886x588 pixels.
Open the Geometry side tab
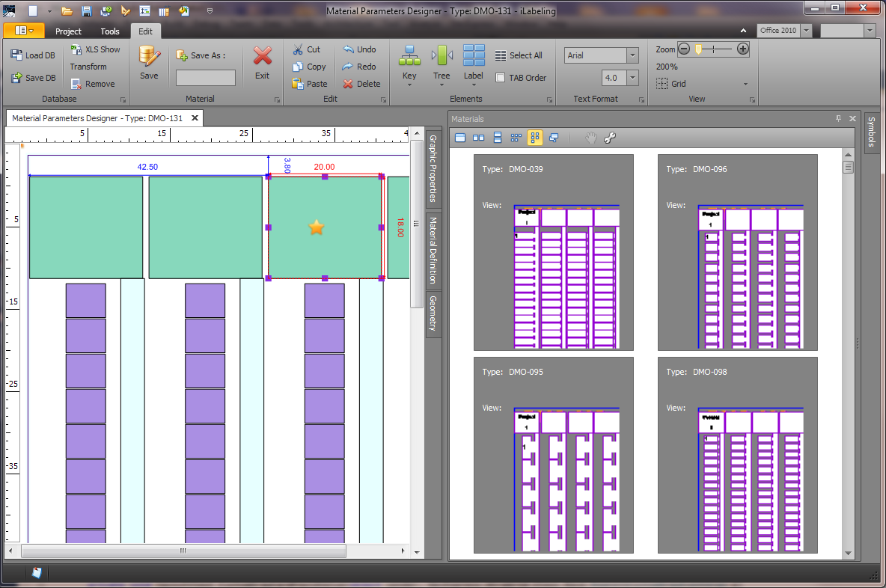click(433, 313)
